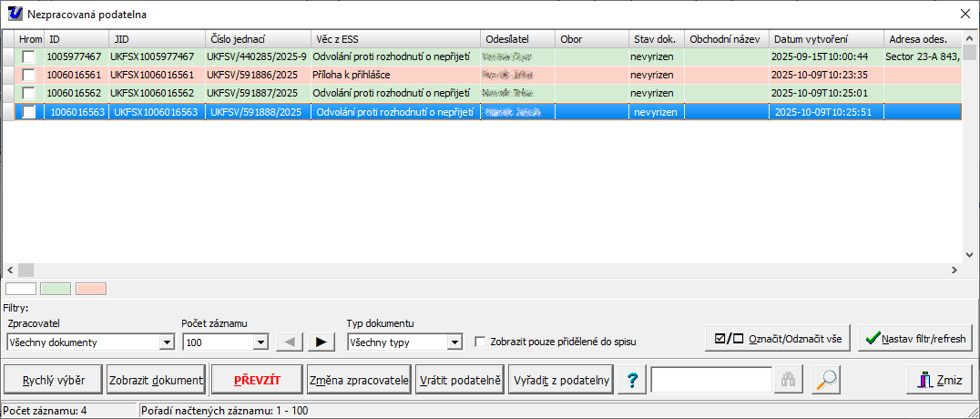The height and width of the screenshot is (419, 980).
Task: Click the magnifying glass icon button
Action: click(826, 381)
